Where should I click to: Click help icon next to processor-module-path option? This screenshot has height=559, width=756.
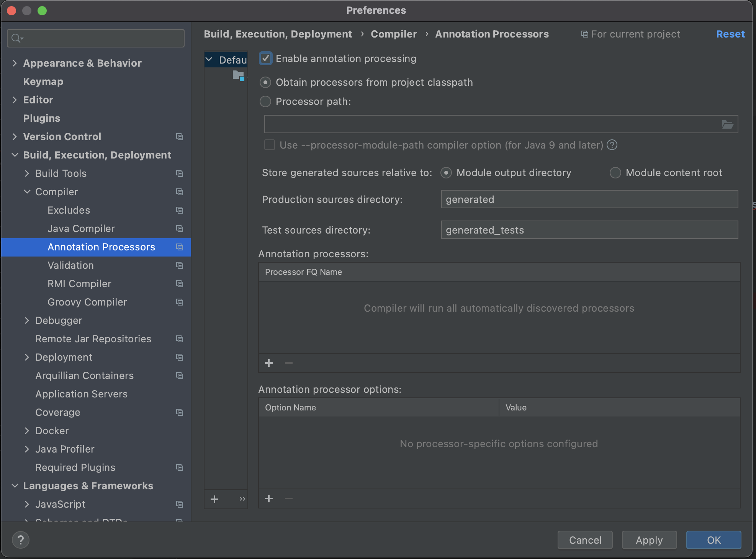612,145
